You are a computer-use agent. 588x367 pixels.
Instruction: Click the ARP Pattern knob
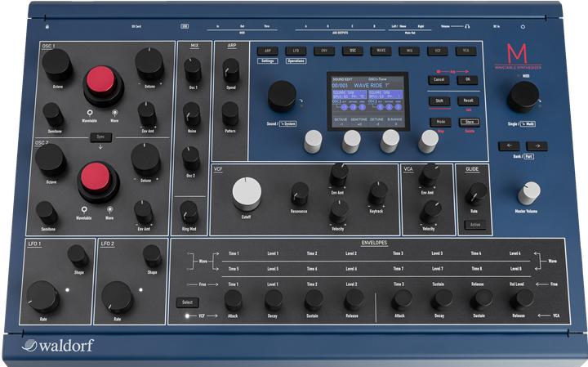(230, 114)
